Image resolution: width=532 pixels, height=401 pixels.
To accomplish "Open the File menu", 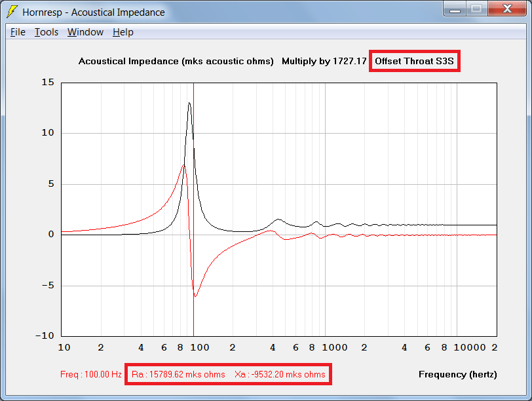I will (x=18, y=32).
